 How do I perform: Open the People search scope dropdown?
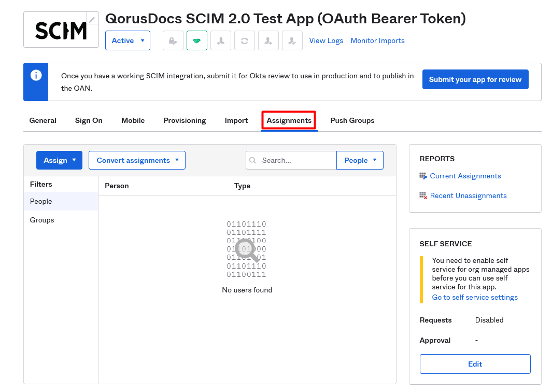360,160
